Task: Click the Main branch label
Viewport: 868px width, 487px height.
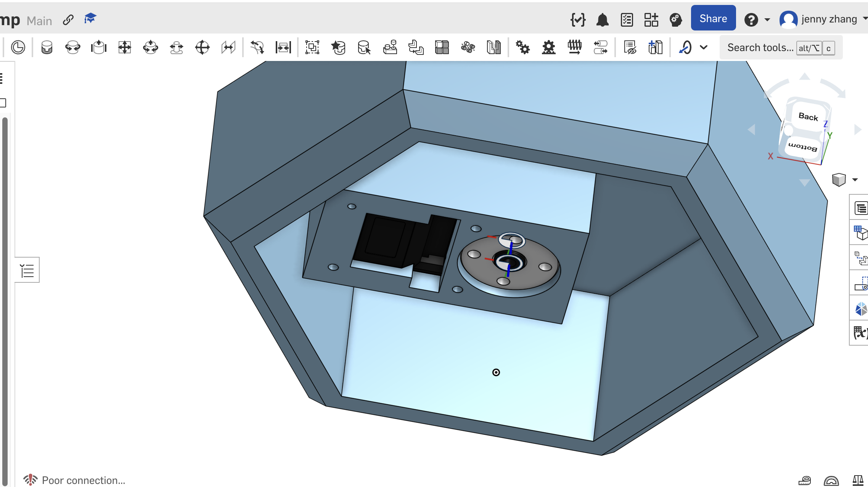Action: pos(39,21)
